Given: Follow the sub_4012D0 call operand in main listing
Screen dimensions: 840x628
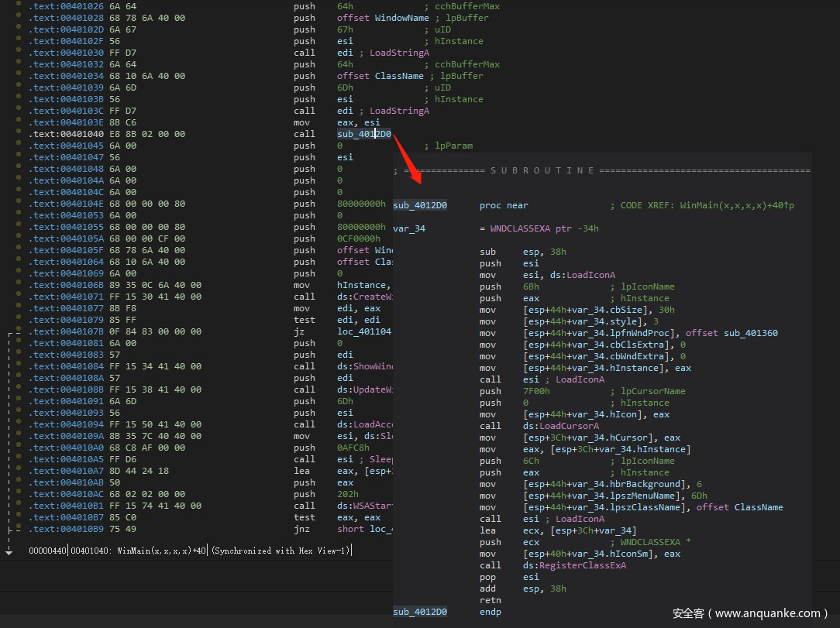Looking at the screenshot, I should point(363,134).
